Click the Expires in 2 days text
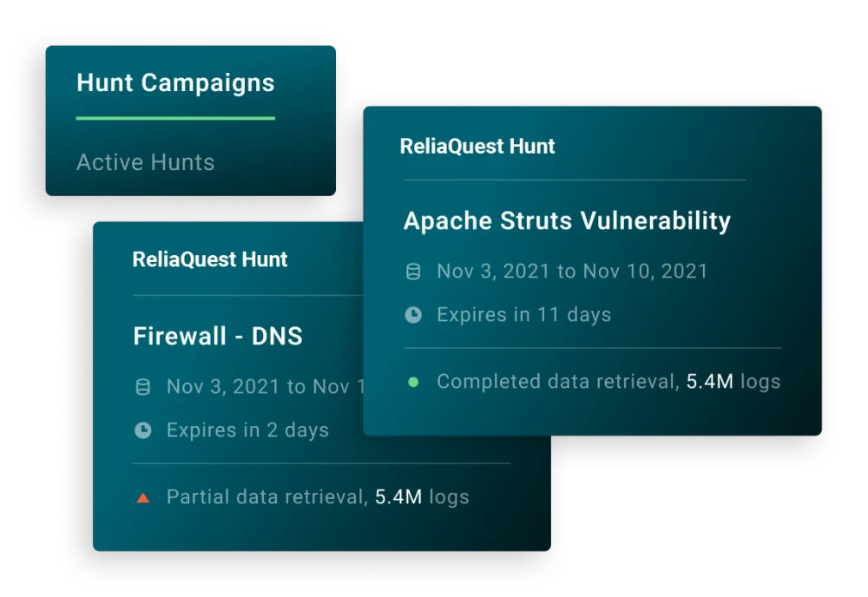Screen dimensions: 868x597 coord(247,430)
